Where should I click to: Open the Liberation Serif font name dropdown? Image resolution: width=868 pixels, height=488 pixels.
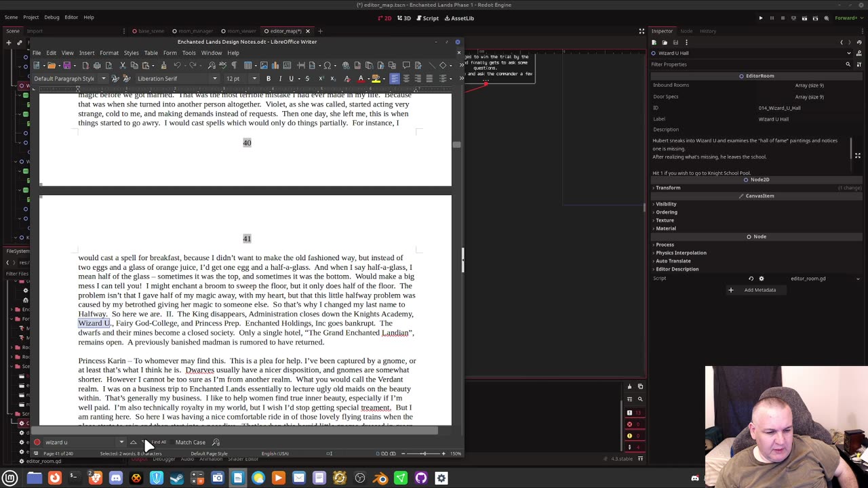click(215, 79)
